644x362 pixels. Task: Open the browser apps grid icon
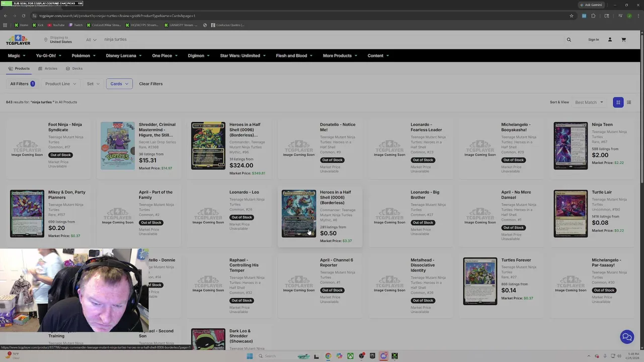click(x=5, y=25)
